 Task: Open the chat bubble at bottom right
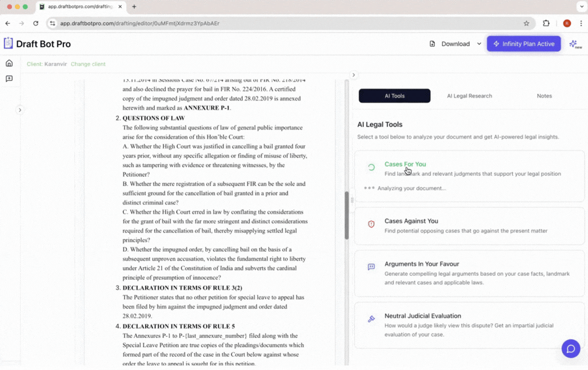point(570,348)
